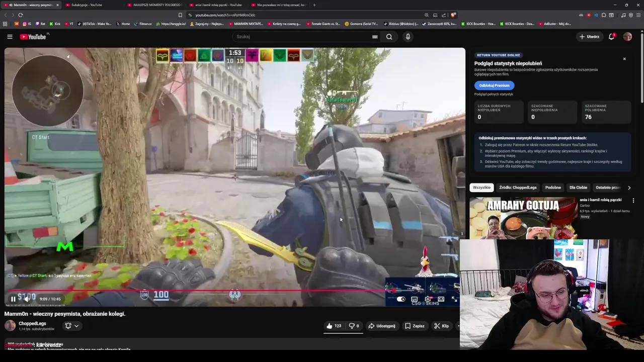This screenshot has height=362, width=644.
Task: Select the Podobne filter chip
Action: pos(553,188)
